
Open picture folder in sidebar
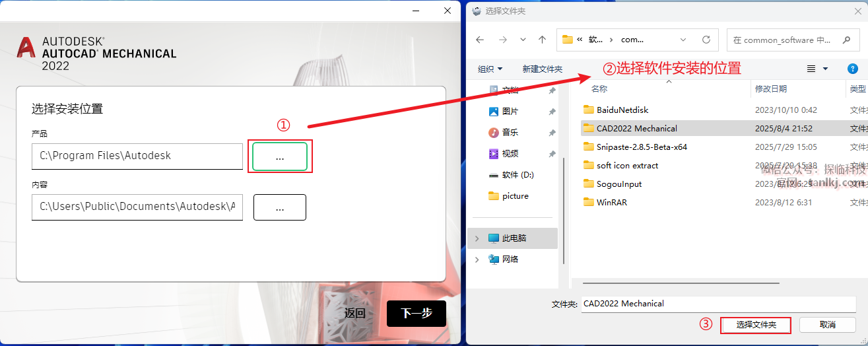point(508,195)
